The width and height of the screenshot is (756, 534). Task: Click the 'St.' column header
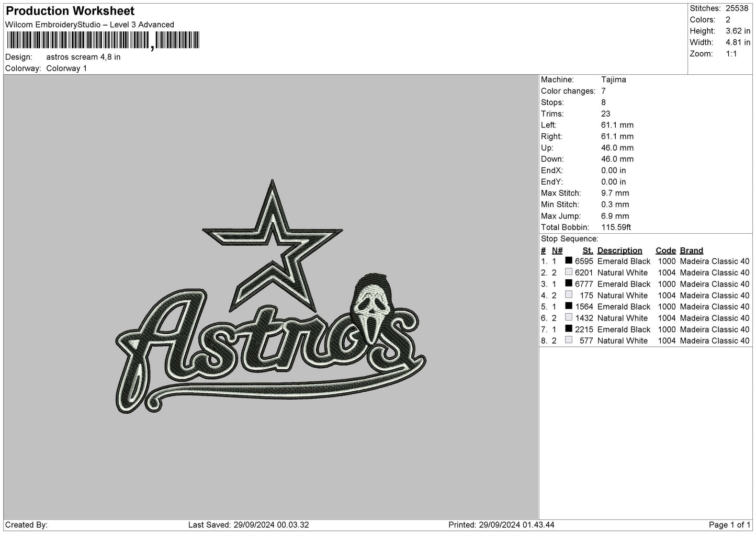click(588, 251)
